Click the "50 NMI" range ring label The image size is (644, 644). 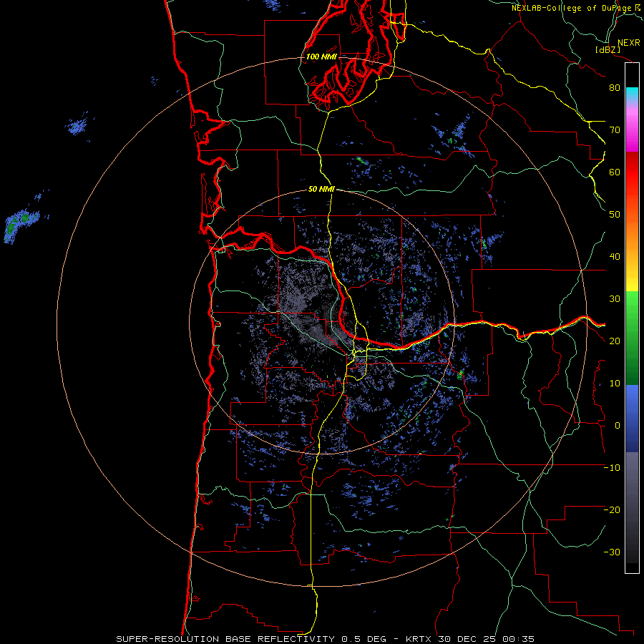(321, 190)
